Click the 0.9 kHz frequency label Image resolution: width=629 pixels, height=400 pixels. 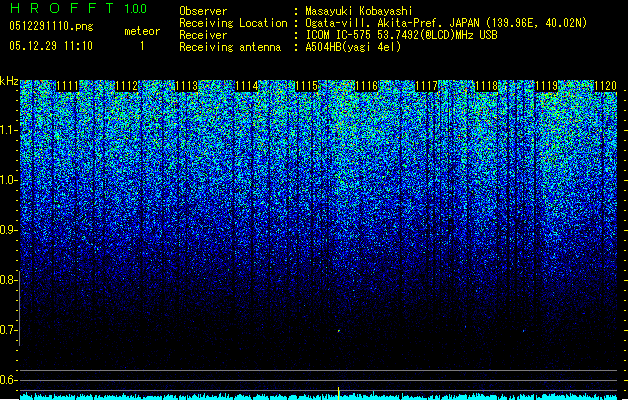coord(8,230)
